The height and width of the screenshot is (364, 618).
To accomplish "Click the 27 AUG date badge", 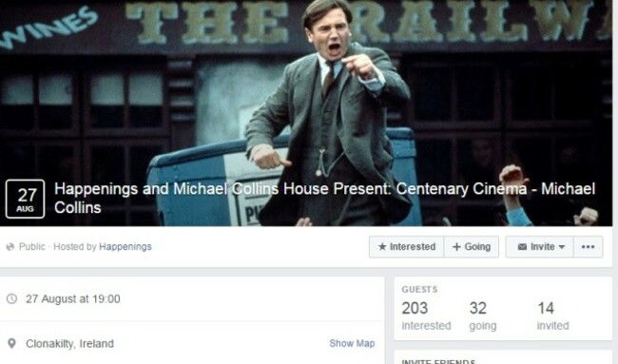I will (25, 199).
